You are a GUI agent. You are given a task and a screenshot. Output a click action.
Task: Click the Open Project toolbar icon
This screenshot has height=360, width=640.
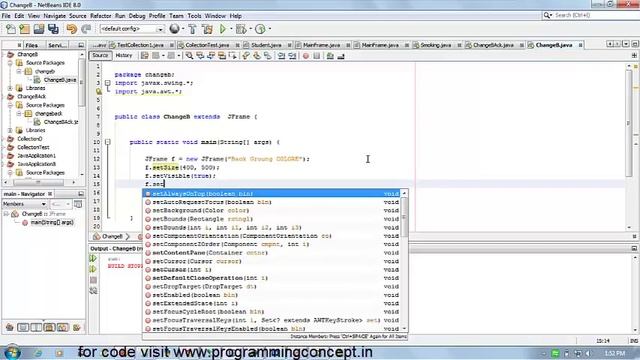[39, 29]
